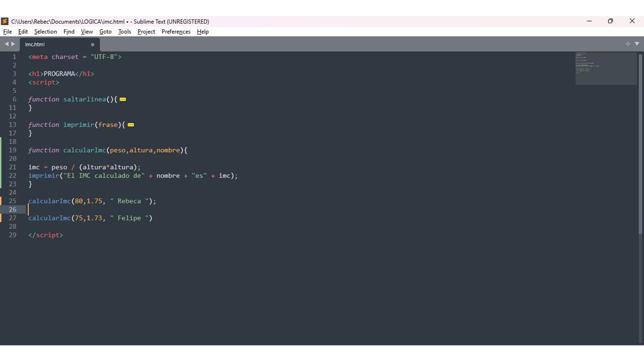This screenshot has width=644, height=362.
Task: Open the View menu
Action: (x=87, y=32)
